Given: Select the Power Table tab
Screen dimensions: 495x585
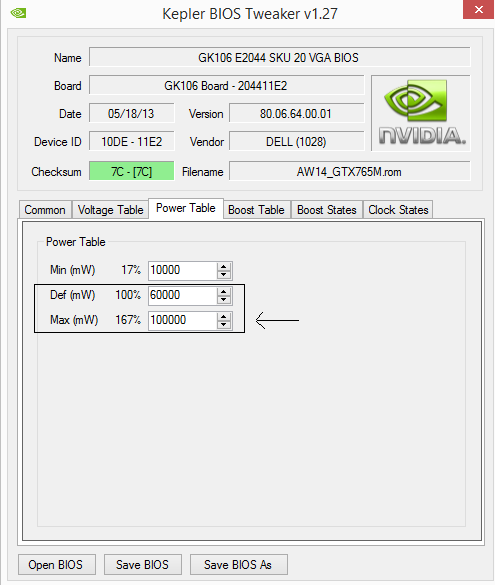Looking at the screenshot, I should click(x=186, y=208).
